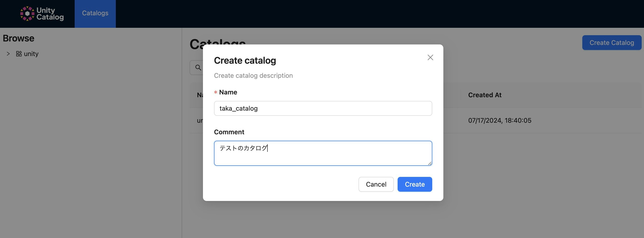Click the Created At column header
This screenshot has width=644, height=238.
pyautogui.click(x=485, y=95)
